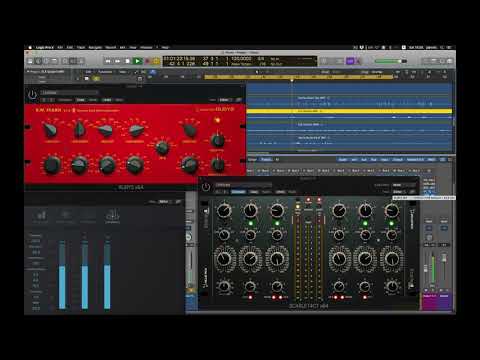
Task: Click the purple button in control bar
Action: coord(350,61)
